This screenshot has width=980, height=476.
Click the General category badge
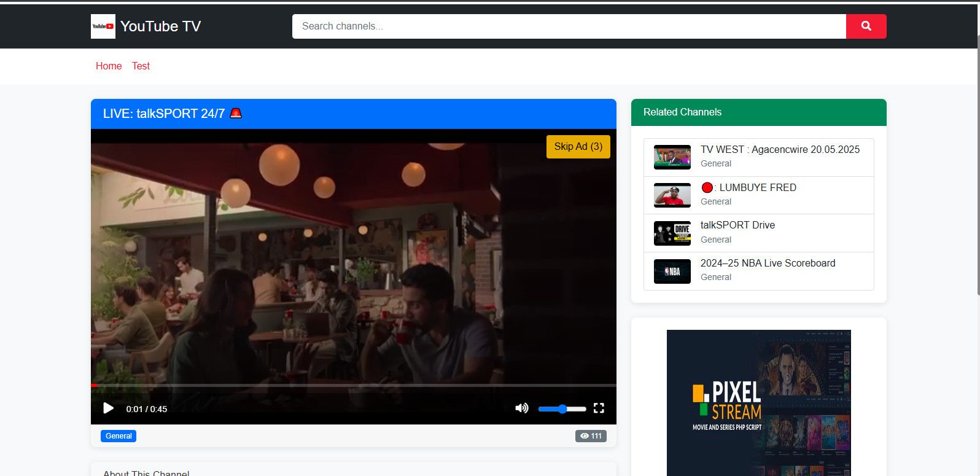click(x=119, y=436)
